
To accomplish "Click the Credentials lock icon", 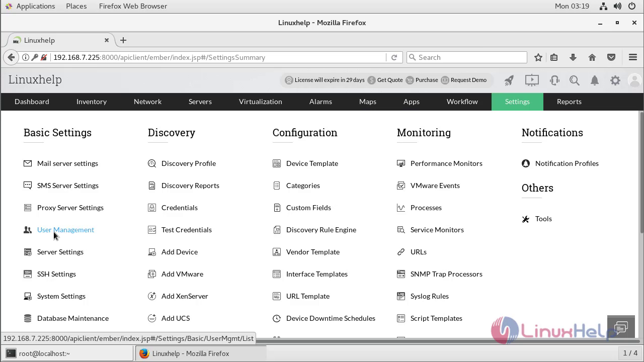I will (152, 208).
